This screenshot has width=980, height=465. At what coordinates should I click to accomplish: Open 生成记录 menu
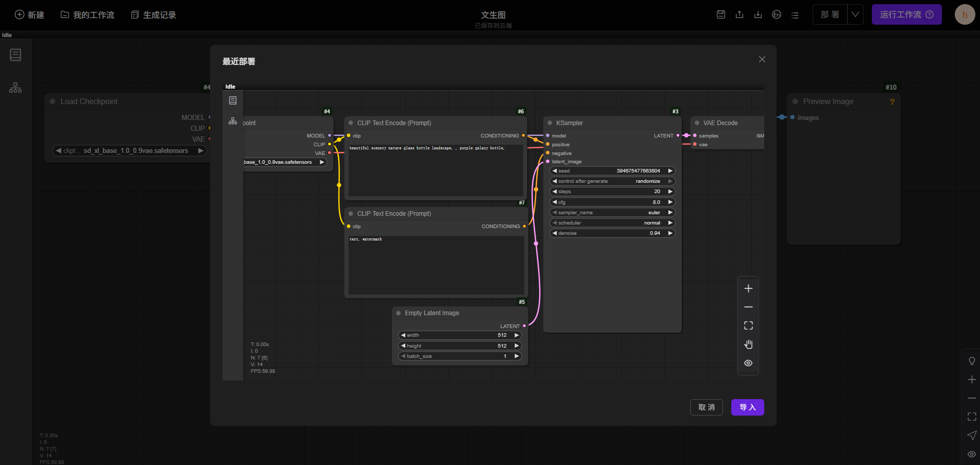(153, 15)
